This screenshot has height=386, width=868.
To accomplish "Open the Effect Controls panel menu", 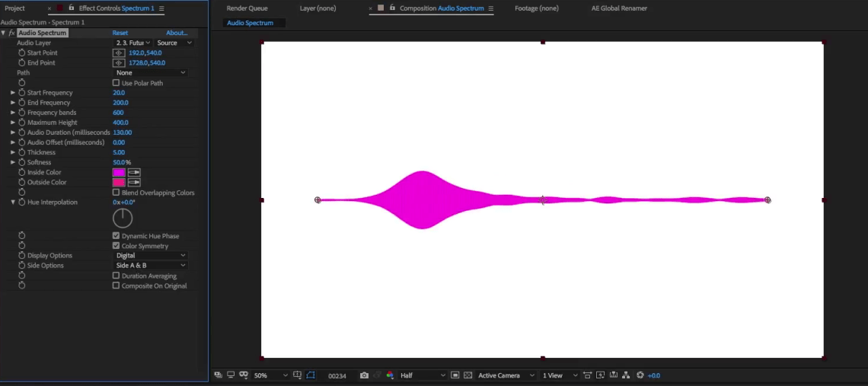I will coord(161,8).
